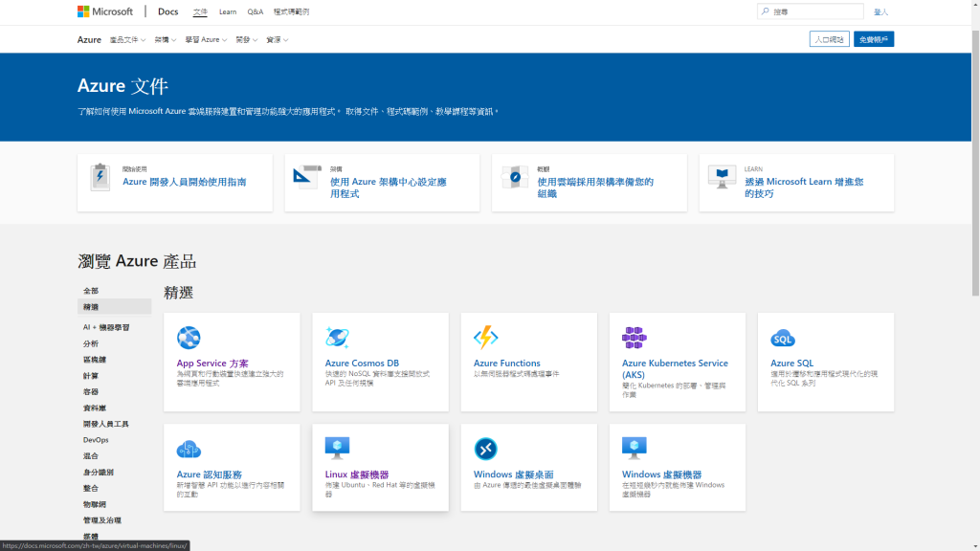The image size is (980, 551).
Task: Open the Azure SQL title link
Action: 791,363
